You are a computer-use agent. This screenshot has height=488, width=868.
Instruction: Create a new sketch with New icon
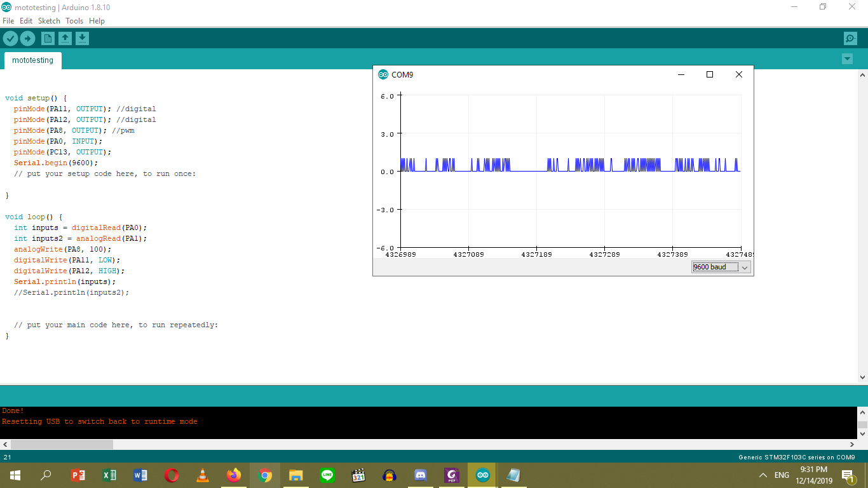(48, 39)
